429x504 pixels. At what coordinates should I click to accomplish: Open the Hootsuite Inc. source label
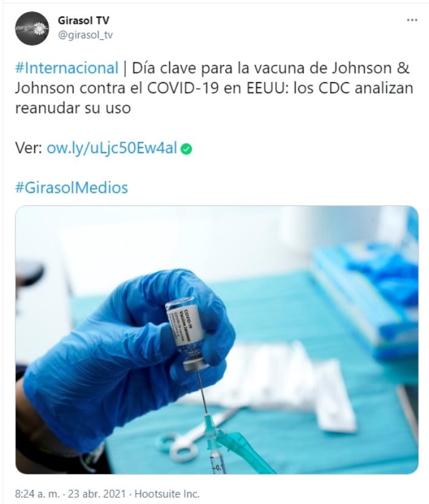click(167, 494)
